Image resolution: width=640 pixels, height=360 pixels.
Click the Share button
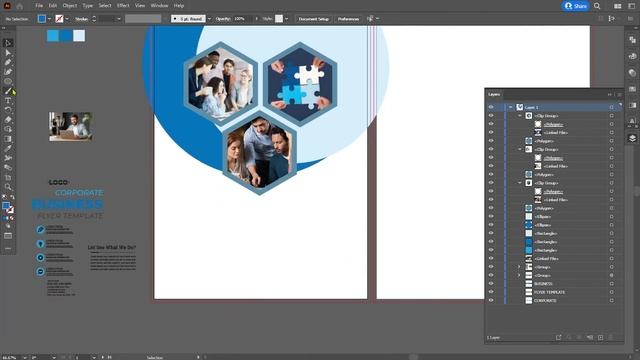coord(576,6)
